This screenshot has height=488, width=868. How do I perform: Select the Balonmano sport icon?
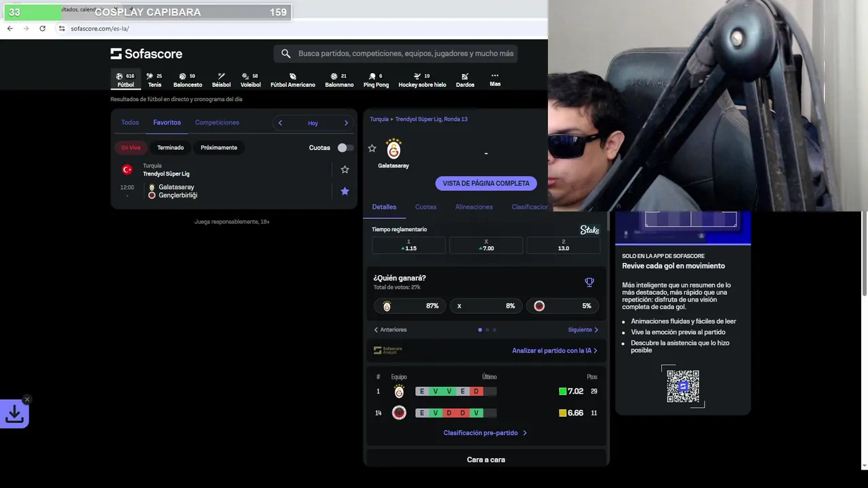pyautogui.click(x=339, y=80)
